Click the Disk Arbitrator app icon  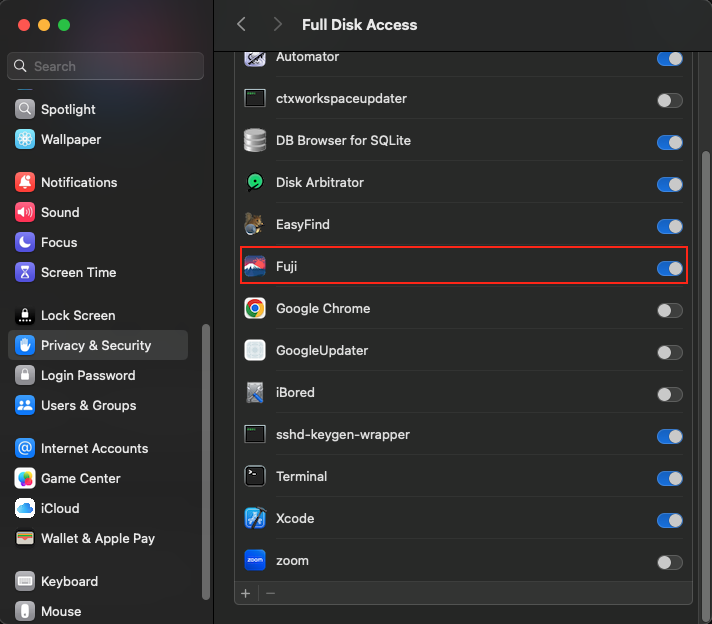coord(255,183)
